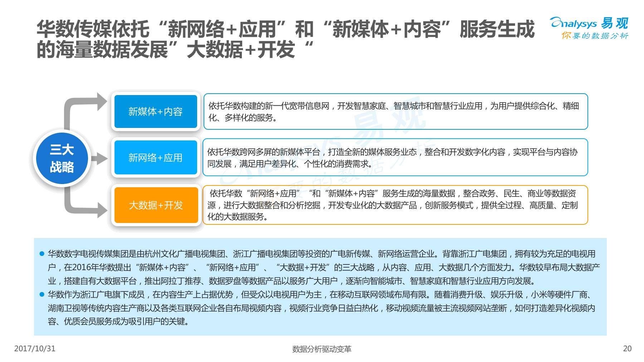Viewport: 644px width, 362px height.
Task: Select the description about 服务生成的海量数据
Action: coord(395,205)
